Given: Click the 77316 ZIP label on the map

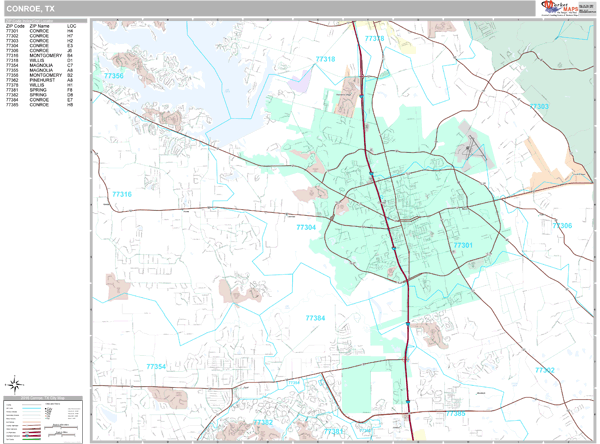Looking at the screenshot, I should click(x=121, y=194).
